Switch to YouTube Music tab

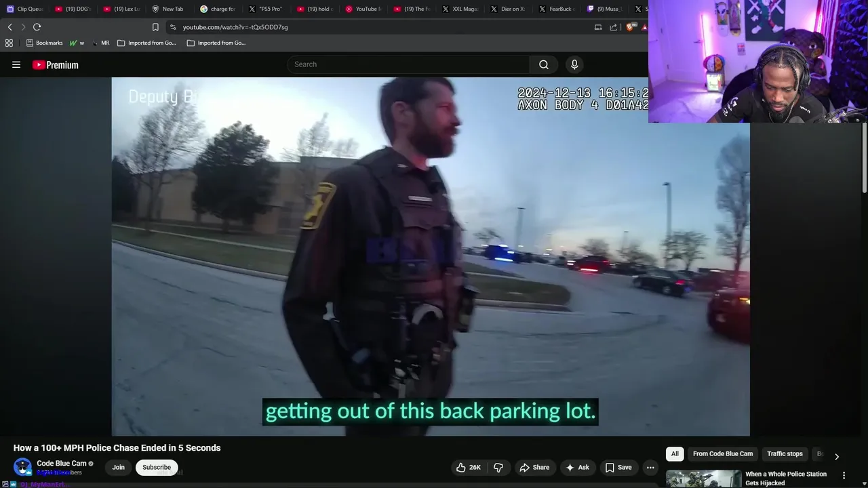[363, 9]
